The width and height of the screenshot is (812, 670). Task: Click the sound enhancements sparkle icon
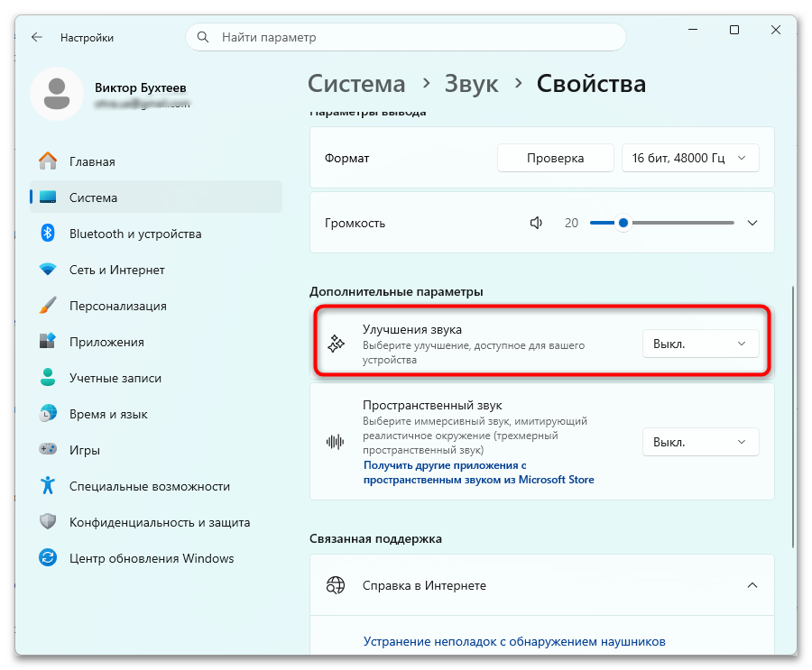336,344
